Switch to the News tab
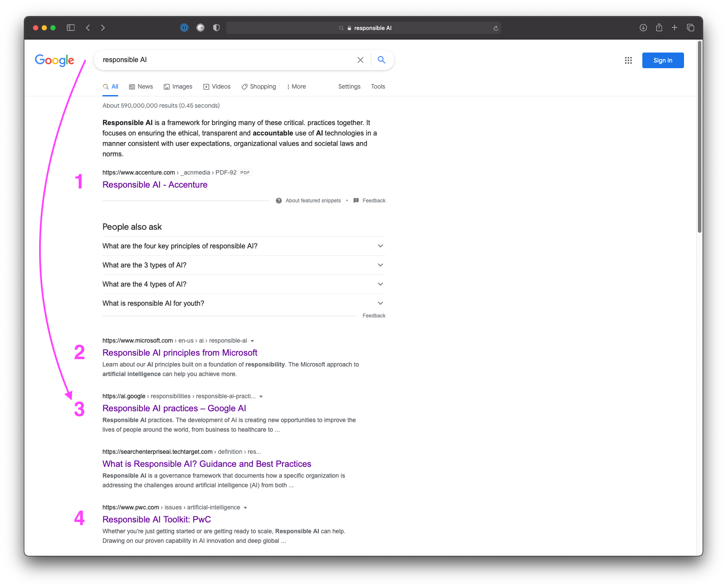 (x=141, y=87)
